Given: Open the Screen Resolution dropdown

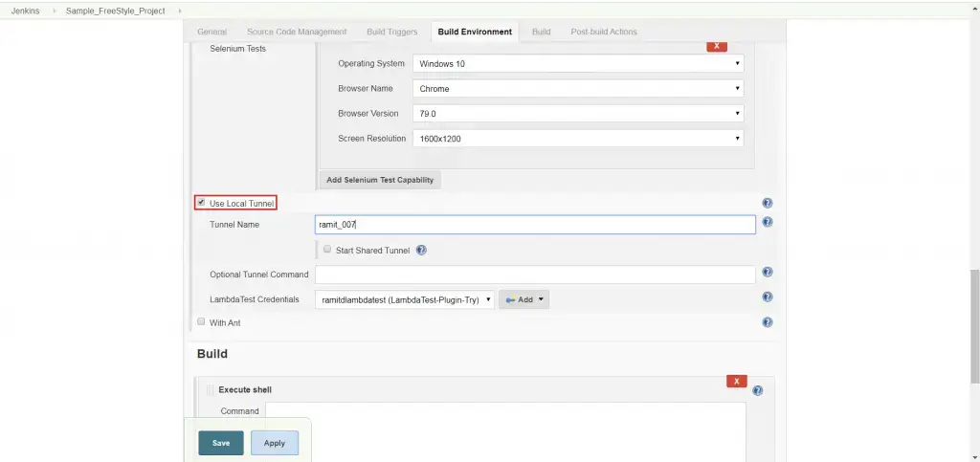Looking at the screenshot, I should [578, 139].
